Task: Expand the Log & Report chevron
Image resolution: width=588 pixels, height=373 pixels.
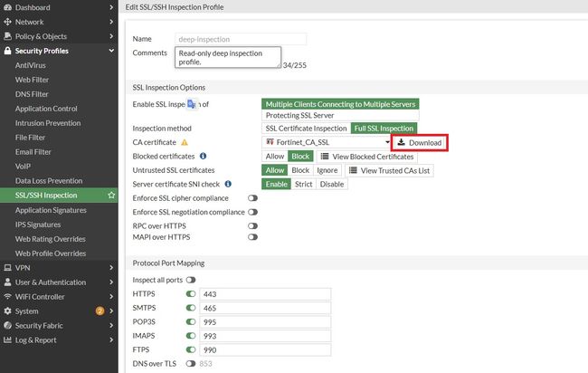Action: (111, 340)
